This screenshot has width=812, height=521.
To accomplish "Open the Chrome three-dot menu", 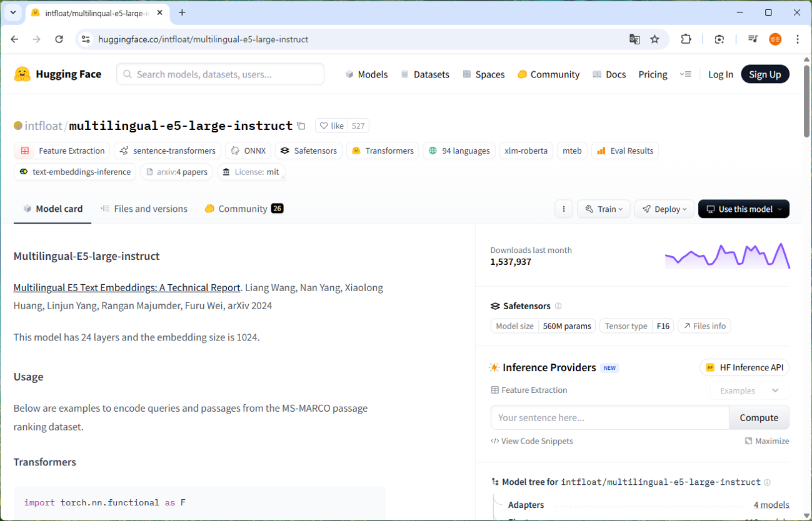I will tap(798, 39).
